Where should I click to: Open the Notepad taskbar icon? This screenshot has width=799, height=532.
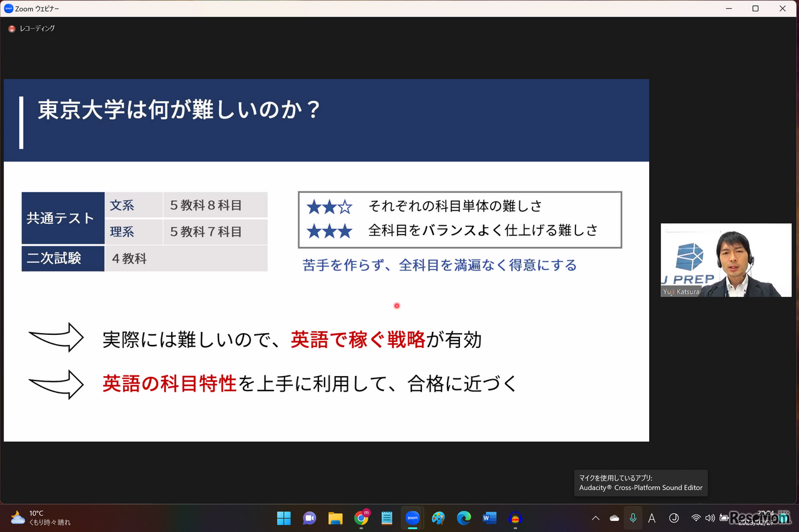click(x=386, y=518)
